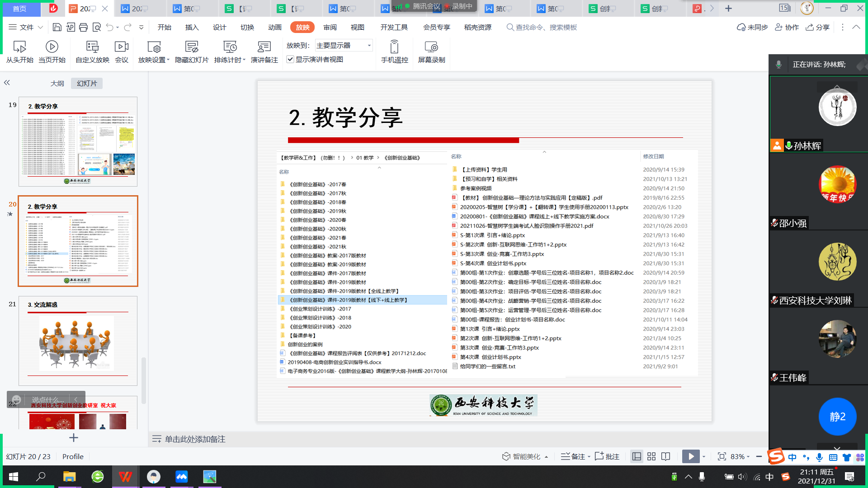The width and height of the screenshot is (868, 488).
Task: Switch to 大纲 outline tab
Action: (x=57, y=83)
